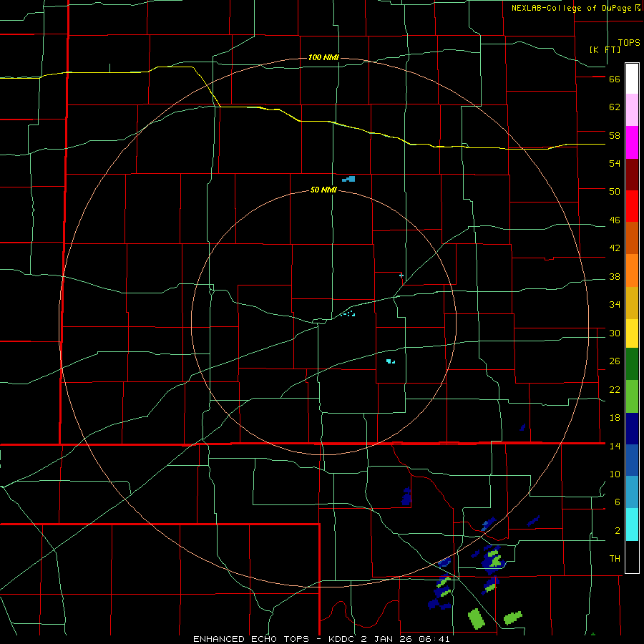The image size is (644, 644).
Task: Click the '38' legend value
Action: (x=615, y=276)
